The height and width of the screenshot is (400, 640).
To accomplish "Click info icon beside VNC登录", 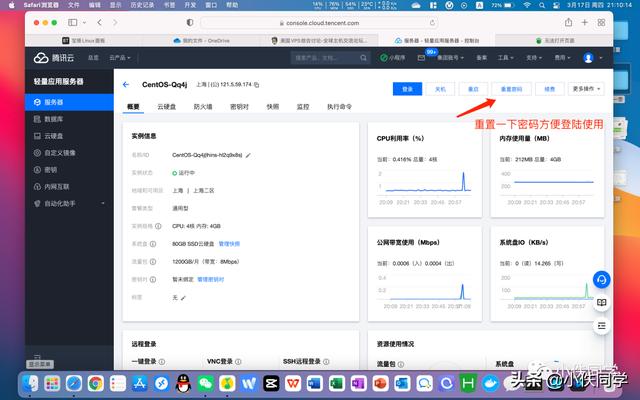I will [x=238, y=362].
